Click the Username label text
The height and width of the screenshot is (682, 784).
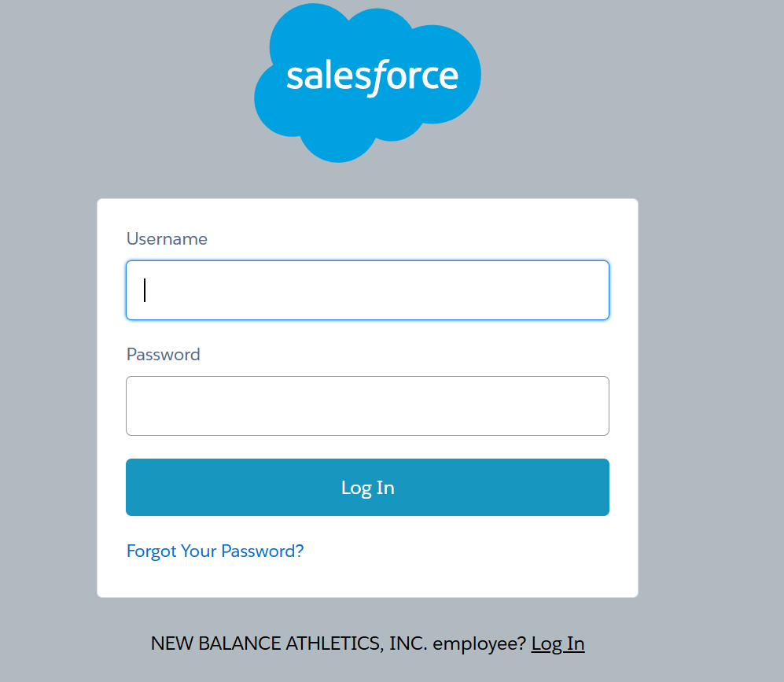coord(167,238)
